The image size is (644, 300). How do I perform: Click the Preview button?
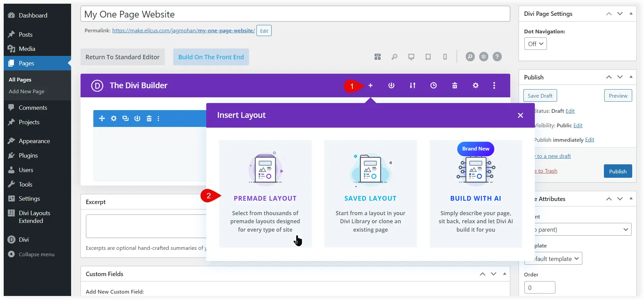click(x=618, y=96)
